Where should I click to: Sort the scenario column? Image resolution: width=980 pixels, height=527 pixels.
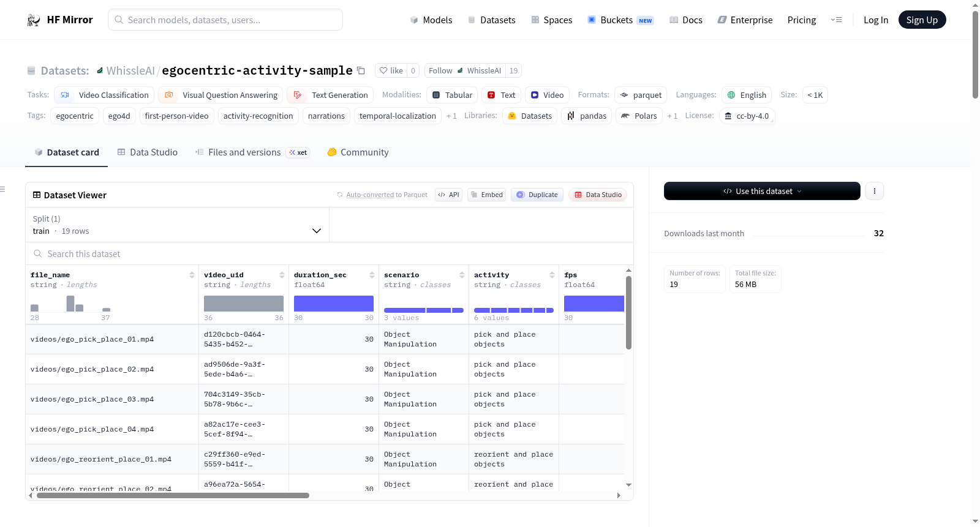tap(462, 275)
